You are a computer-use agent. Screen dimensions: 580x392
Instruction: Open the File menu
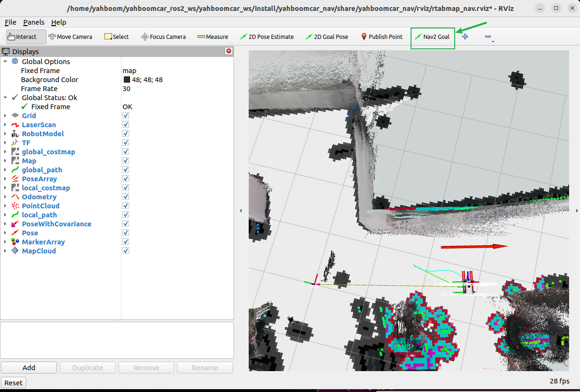coord(10,22)
